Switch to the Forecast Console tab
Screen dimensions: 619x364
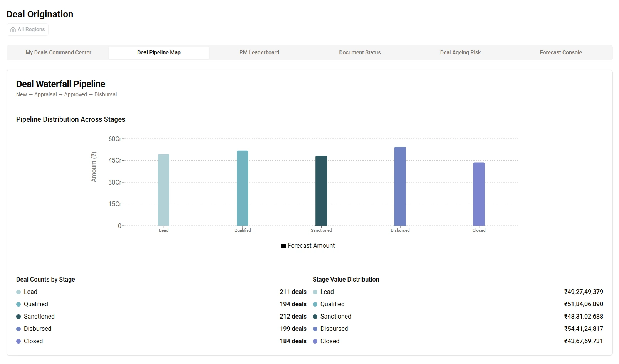(561, 52)
